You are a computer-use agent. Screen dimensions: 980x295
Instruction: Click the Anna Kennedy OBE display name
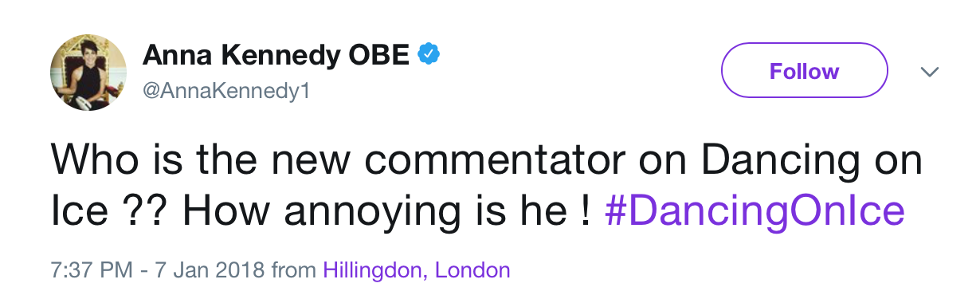[x=276, y=55]
